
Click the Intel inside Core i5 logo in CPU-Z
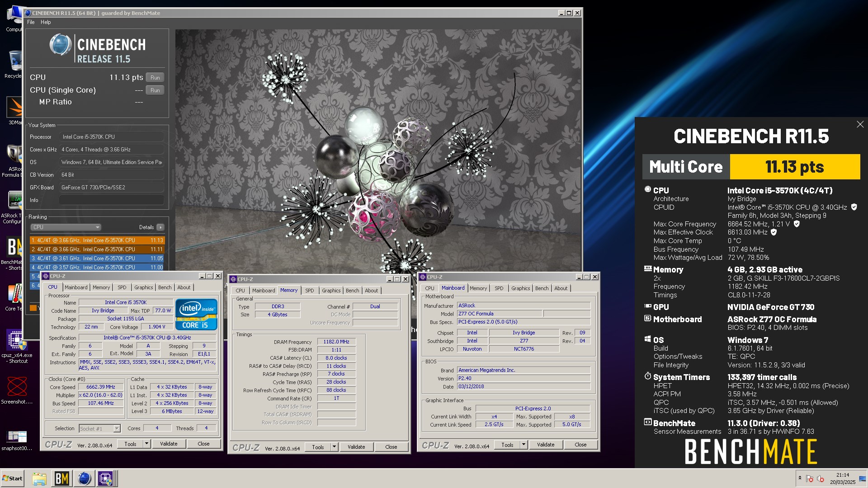(x=196, y=314)
